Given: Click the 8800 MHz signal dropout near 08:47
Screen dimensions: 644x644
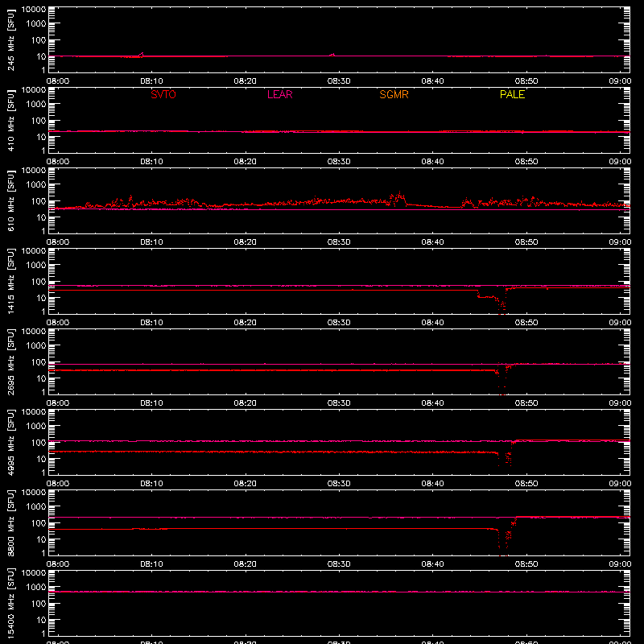Looking at the screenshot, I should [x=503, y=541].
